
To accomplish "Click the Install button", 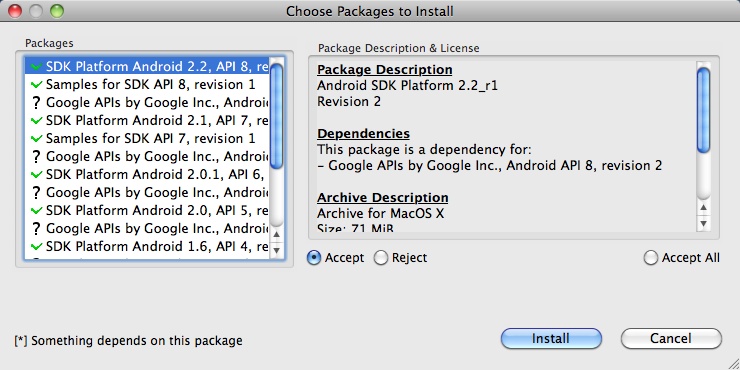I will (x=551, y=338).
